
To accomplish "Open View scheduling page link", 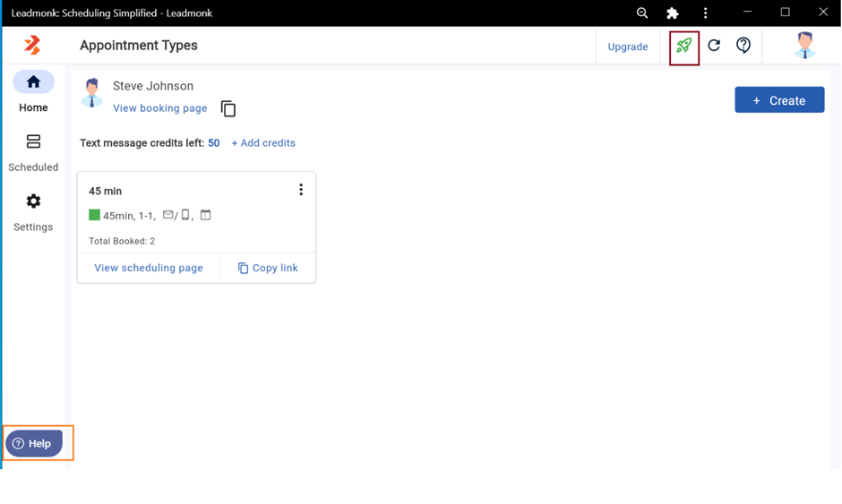I will [149, 268].
